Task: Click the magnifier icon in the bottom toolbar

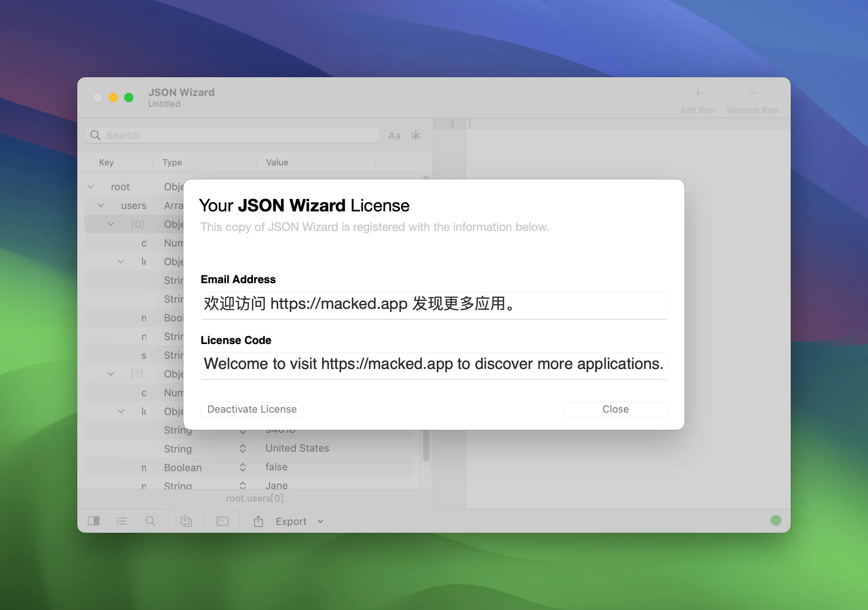Action: click(150, 521)
